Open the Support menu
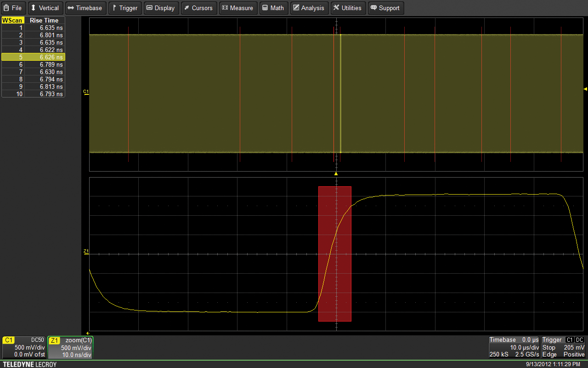Viewport: 588px width, 368px height. pyautogui.click(x=385, y=8)
